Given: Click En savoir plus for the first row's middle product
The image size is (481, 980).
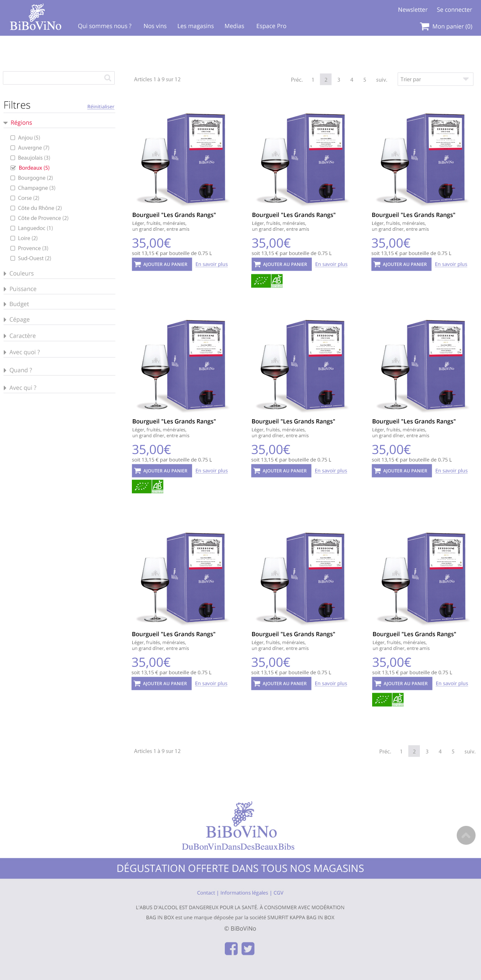Looking at the screenshot, I should (x=331, y=264).
